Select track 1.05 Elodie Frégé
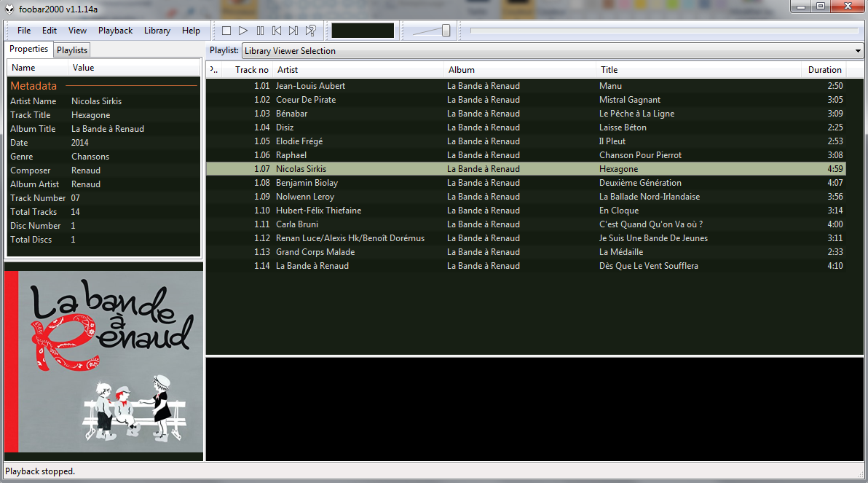 (526, 141)
